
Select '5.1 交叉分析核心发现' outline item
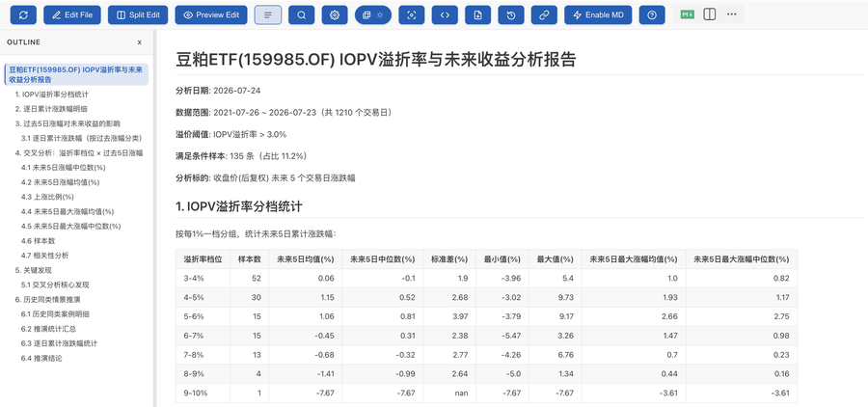click(55, 285)
